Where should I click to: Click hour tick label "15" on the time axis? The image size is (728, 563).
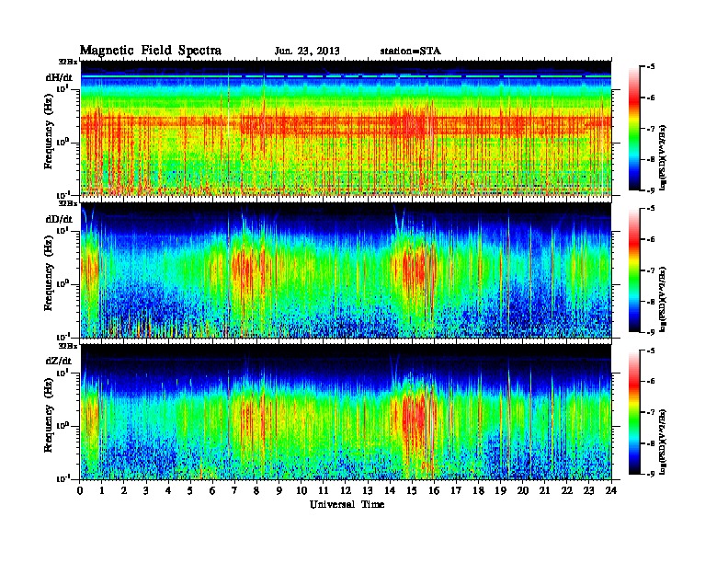click(x=413, y=490)
